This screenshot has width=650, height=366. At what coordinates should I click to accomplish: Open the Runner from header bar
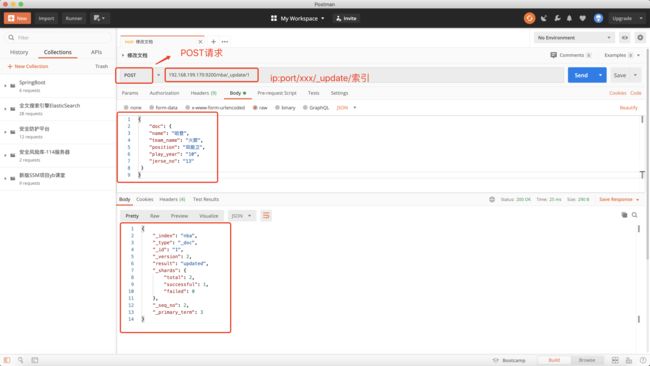73,18
